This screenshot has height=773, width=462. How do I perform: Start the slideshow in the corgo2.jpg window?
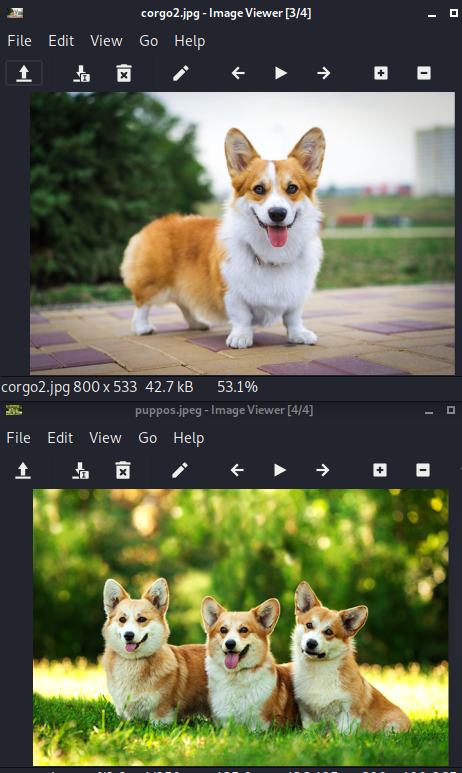coord(281,73)
